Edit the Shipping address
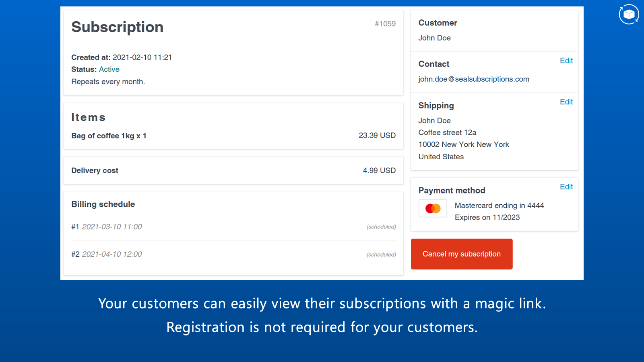This screenshot has width=644, height=362. [566, 102]
